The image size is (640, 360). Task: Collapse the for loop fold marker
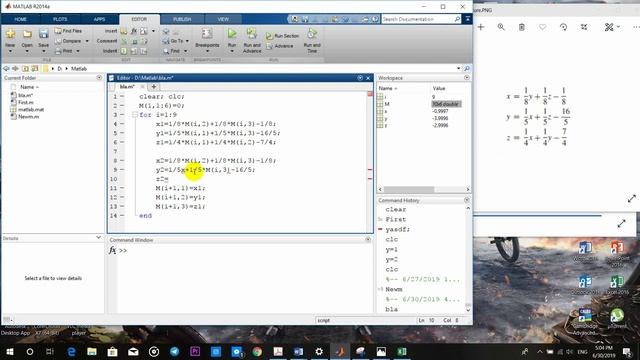pyautogui.click(x=135, y=115)
